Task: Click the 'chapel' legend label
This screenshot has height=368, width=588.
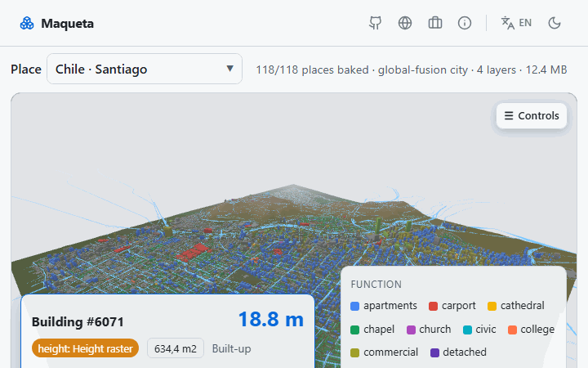Action: pos(379,330)
